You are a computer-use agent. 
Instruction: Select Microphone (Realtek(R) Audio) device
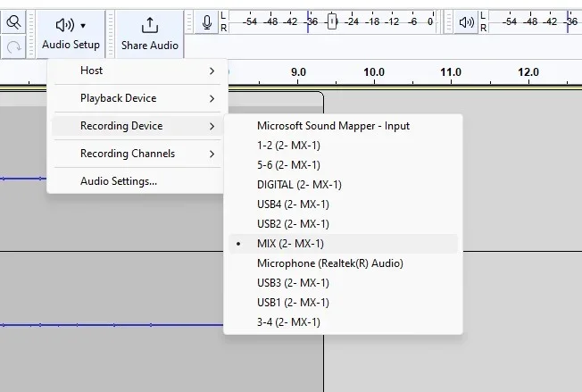343,263
